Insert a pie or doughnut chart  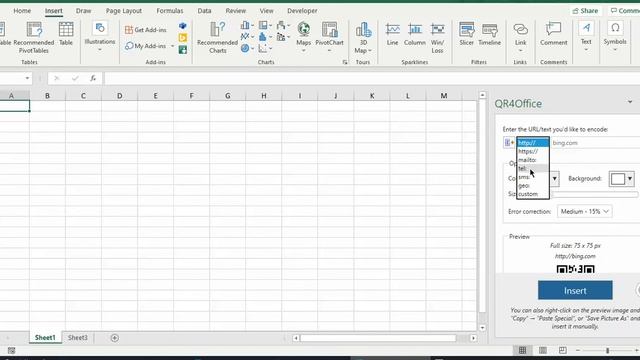pos(247,49)
